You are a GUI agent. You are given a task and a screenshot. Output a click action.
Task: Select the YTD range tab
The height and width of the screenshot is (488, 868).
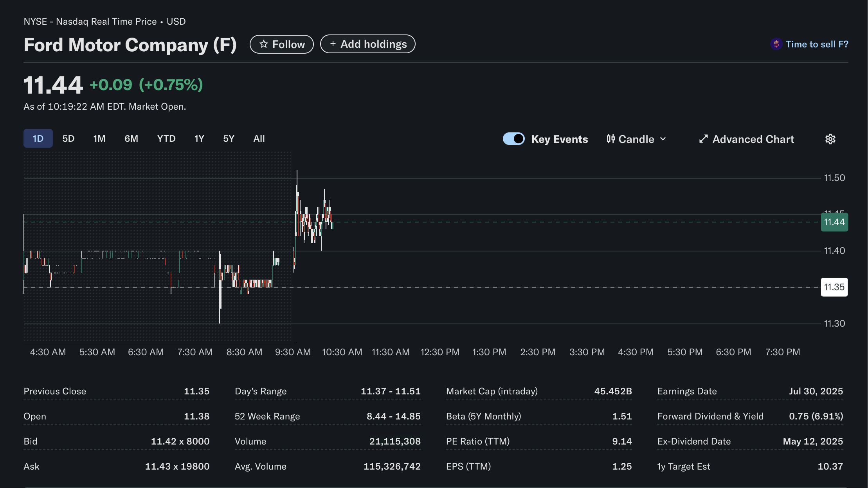click(x=166, y=139)
